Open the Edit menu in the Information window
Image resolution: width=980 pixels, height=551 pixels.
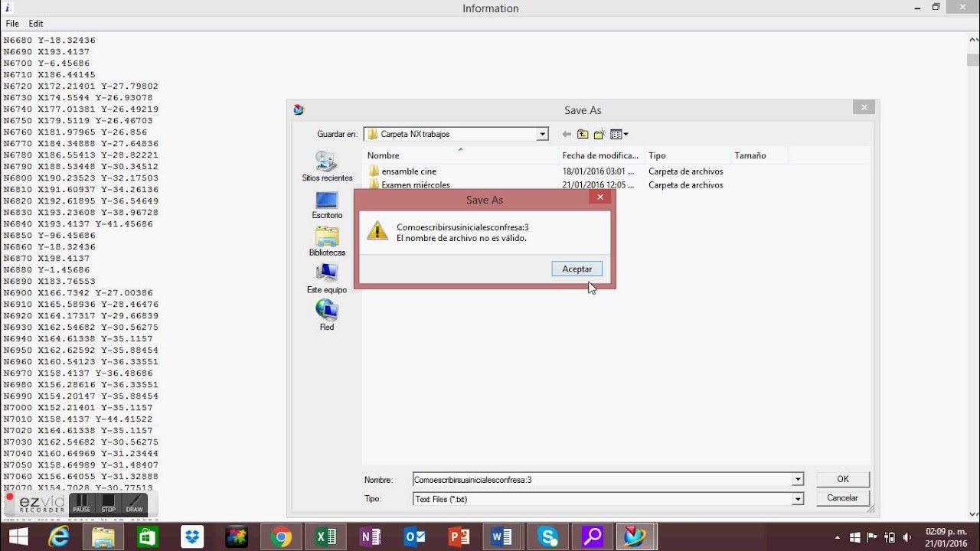[36, 24]
